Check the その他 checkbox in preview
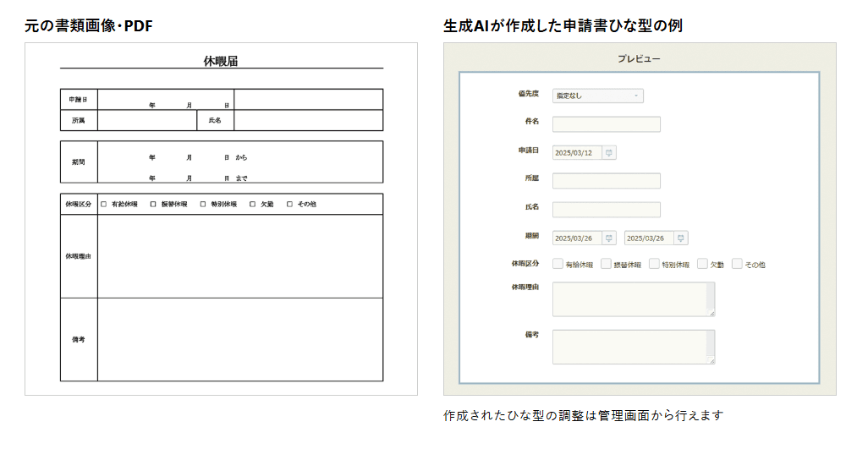Screen dimensions: 868x449 pos(737,264)
